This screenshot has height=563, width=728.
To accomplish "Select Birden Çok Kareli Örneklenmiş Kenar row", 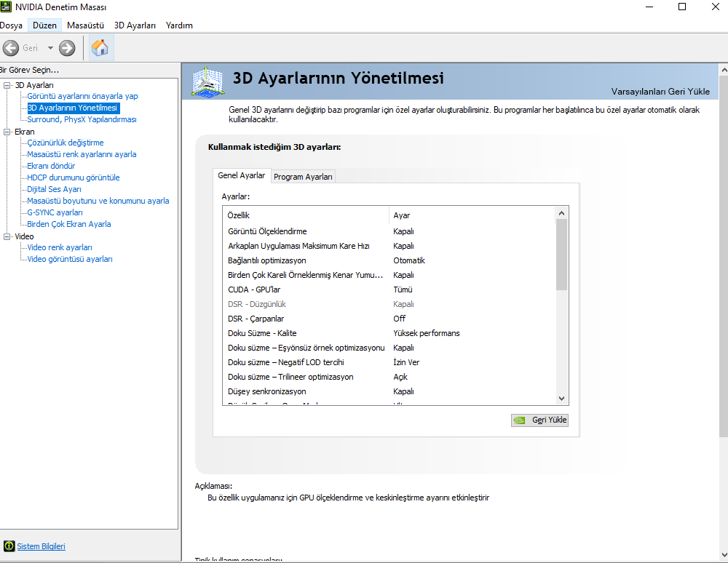I will [x=389, y=275].
